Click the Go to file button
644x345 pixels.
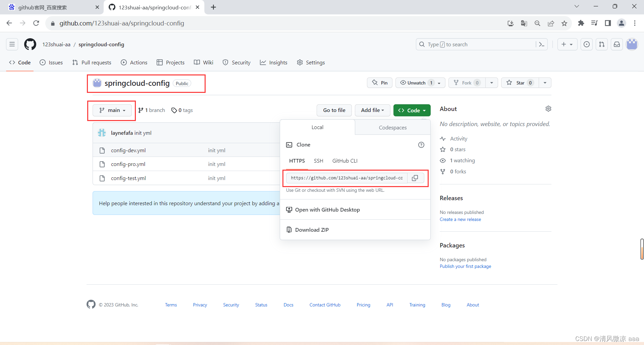point(334,110)
